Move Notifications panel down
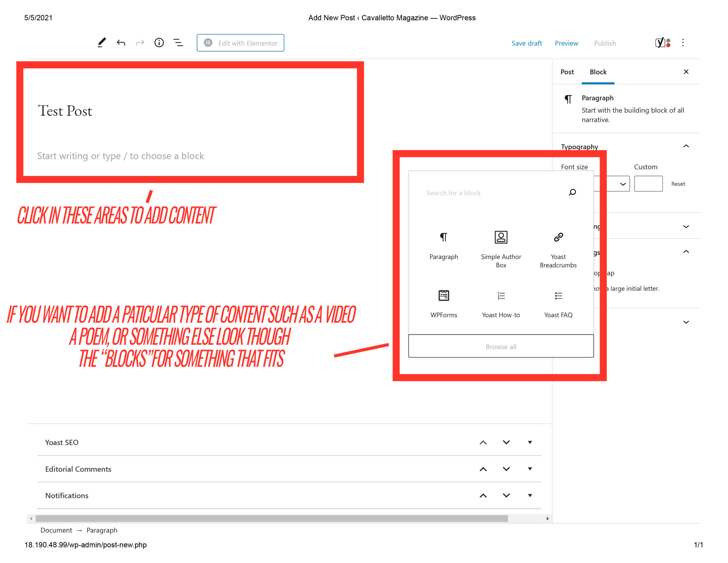728x563 pixels. [506, 496]
